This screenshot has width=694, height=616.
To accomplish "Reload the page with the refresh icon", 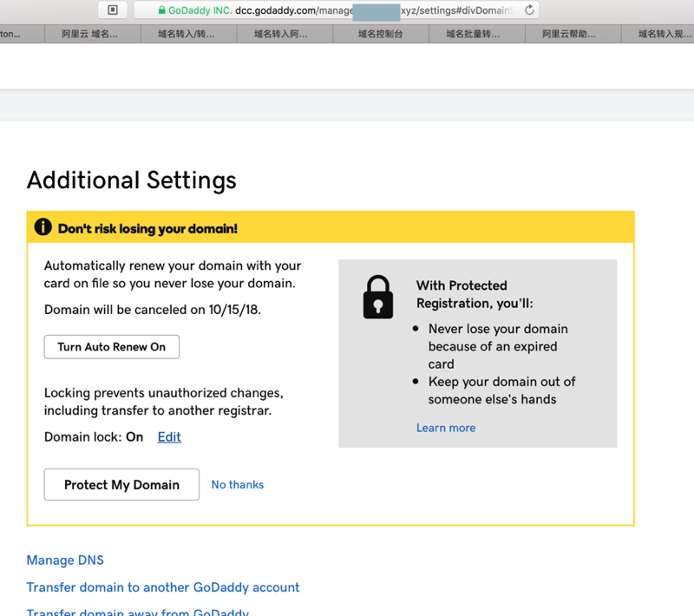I will tap(529, 10).
